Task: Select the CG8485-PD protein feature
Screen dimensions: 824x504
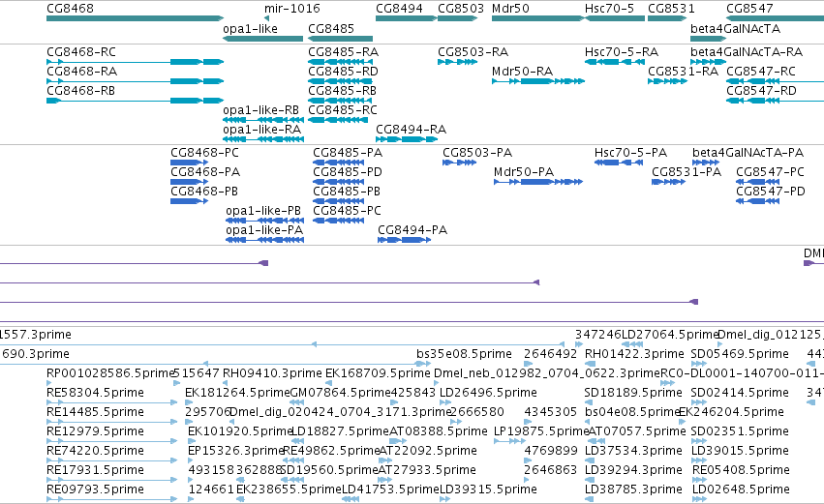Action: (339, 182)
